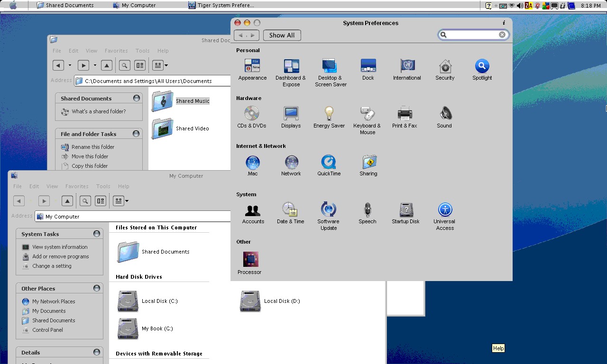
Task: Open Universal Access preferences
Action: coord(445,216)
